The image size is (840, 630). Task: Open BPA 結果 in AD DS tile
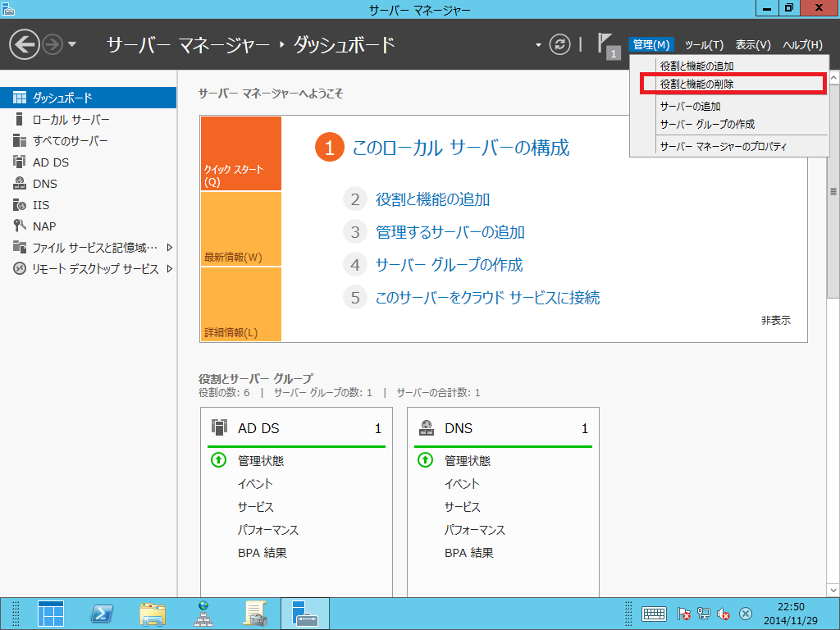(x=262, y=553)
